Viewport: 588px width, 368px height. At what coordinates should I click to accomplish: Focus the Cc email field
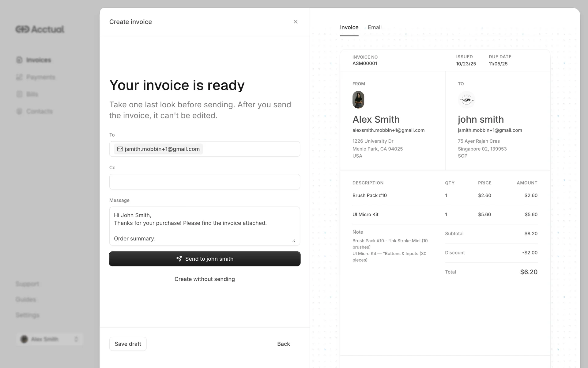(205, 182)
